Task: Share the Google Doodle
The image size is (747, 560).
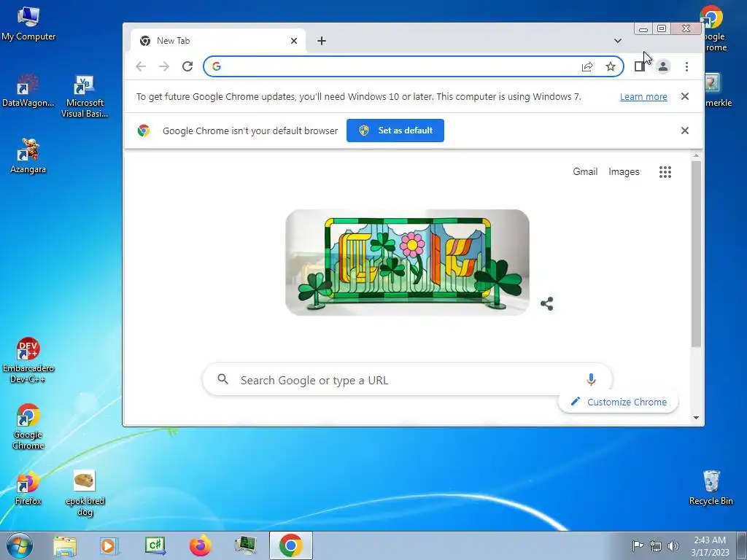Action: click(547, 304)
